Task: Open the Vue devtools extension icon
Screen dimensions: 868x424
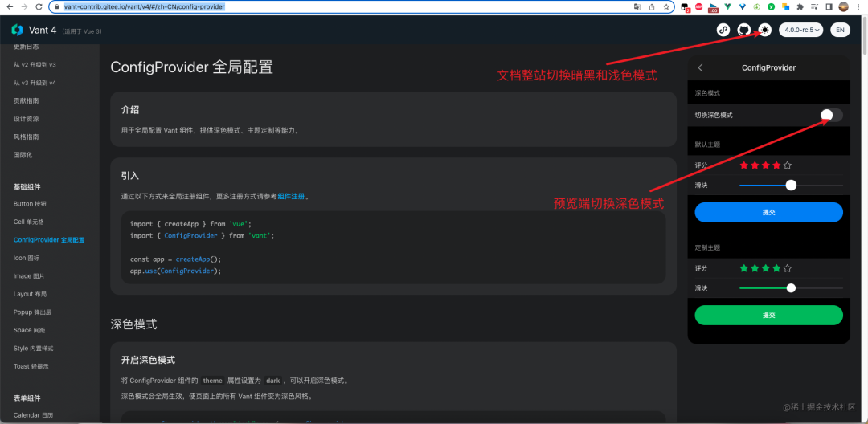Action: point(728,6)
